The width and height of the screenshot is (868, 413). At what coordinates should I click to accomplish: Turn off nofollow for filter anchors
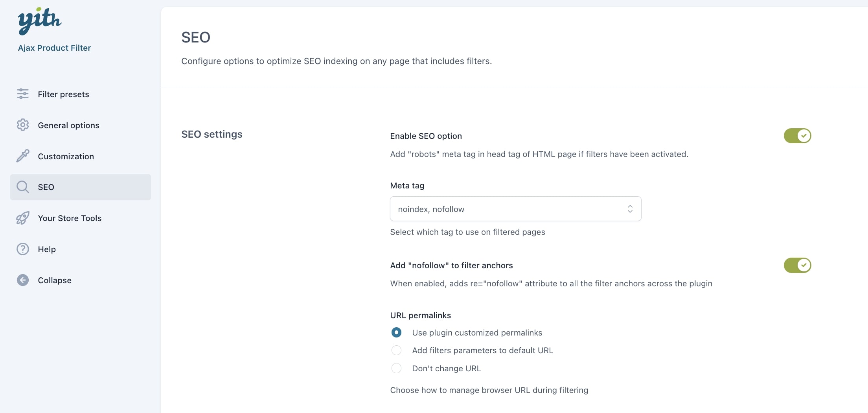[797, 265]
